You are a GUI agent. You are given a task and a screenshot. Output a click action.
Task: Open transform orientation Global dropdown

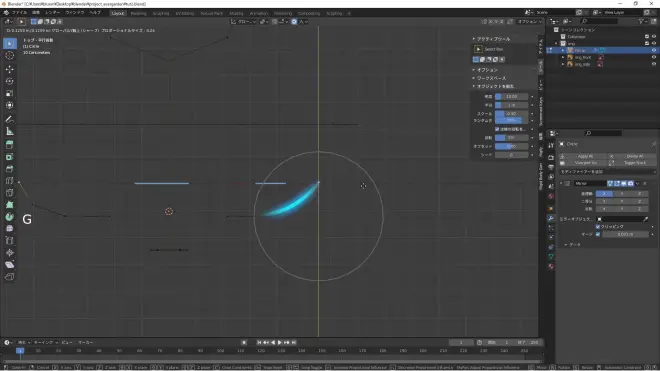[244, 21]
